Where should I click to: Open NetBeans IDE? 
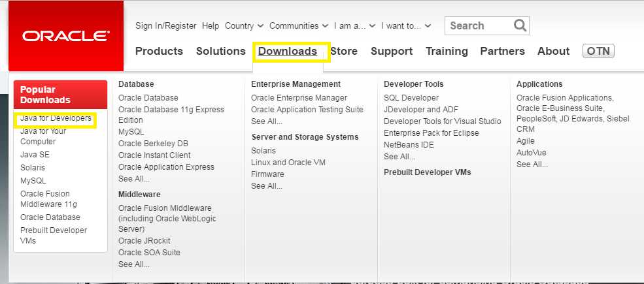409,145
